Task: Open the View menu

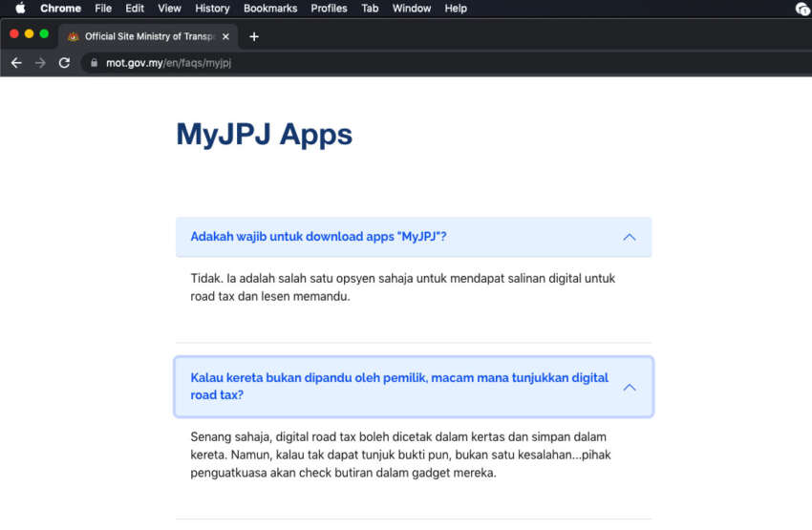Action: [169, 9]
